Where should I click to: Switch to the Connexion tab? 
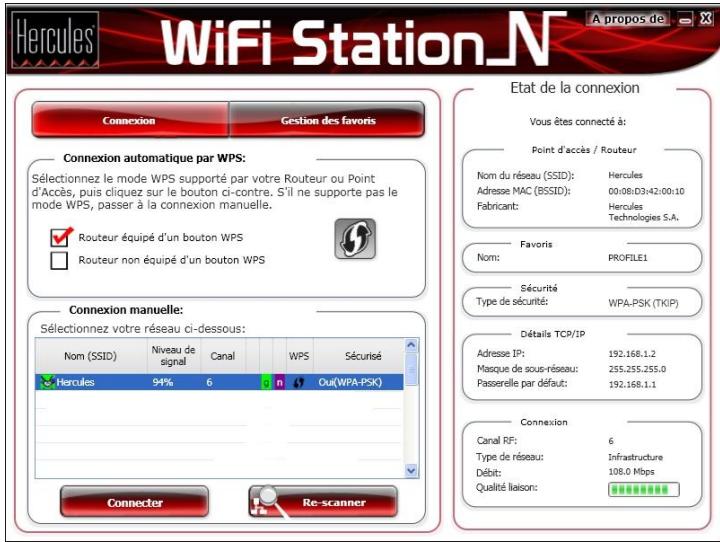(x=130, y=120)
